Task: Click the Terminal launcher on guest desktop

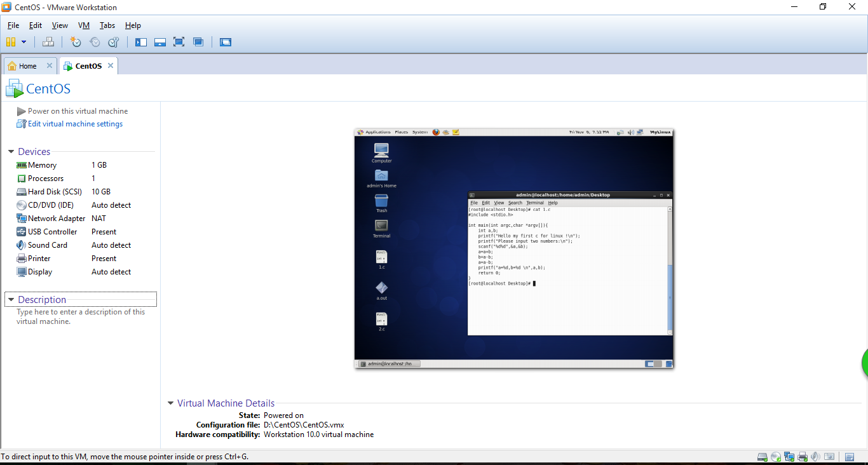Action: point(381,228)
